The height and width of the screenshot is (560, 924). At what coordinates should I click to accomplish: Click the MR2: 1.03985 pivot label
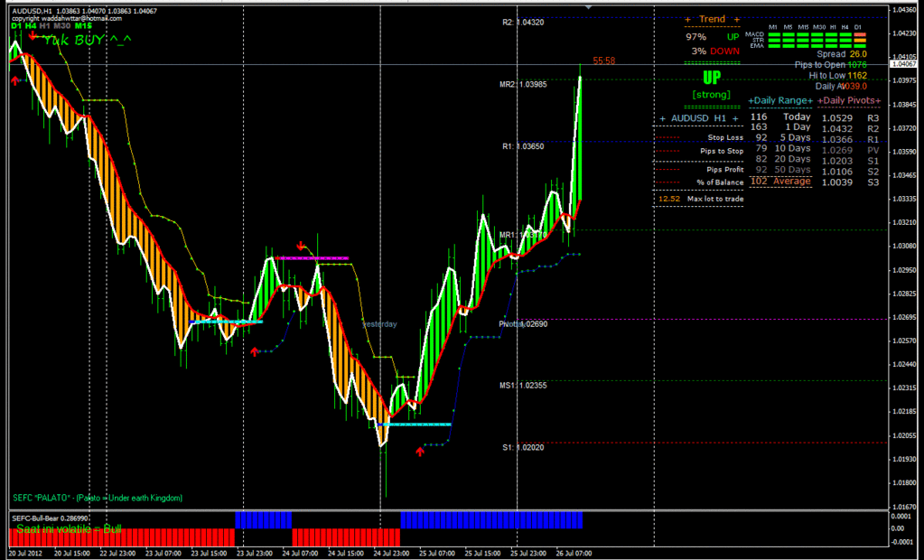click(522, 84)
